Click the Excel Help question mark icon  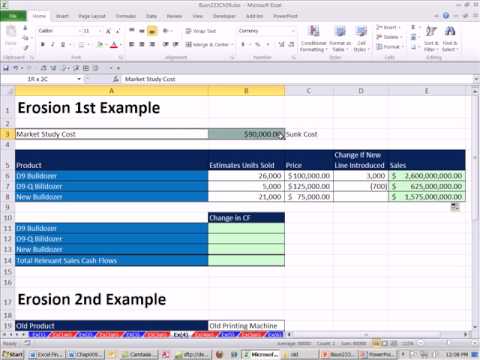point(446,15)
